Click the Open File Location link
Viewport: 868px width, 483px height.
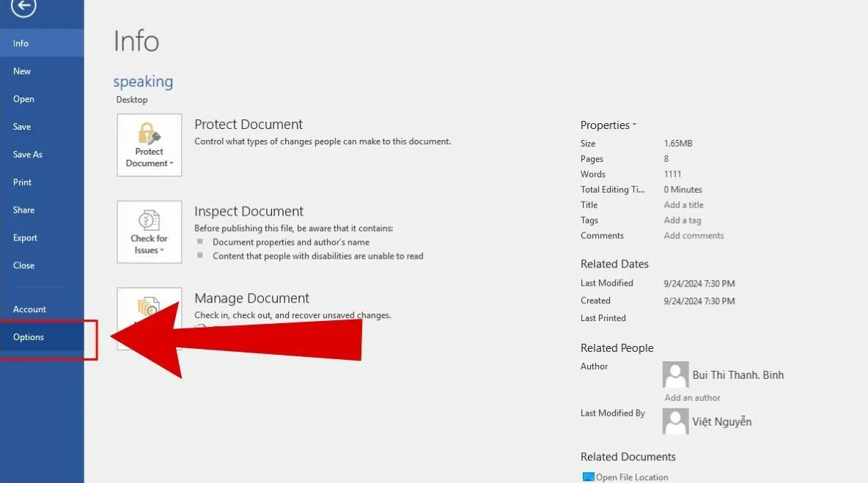(632, 477)
